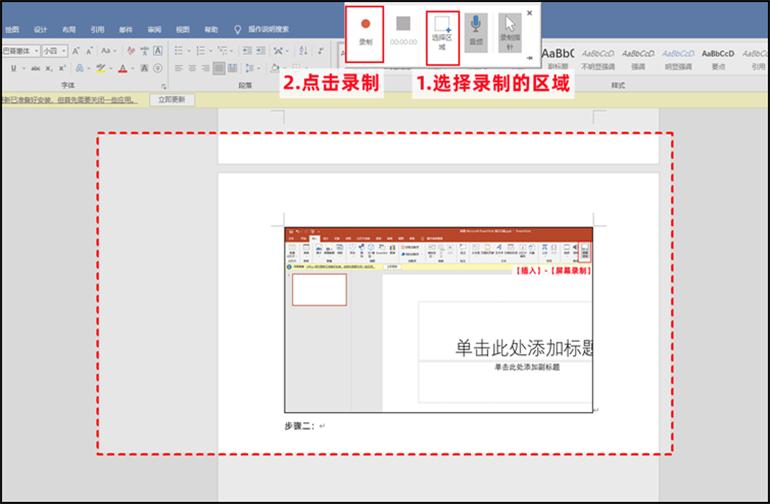Toggle superscript formatting
Screen dimensions: 770x504
coord(62,68)
